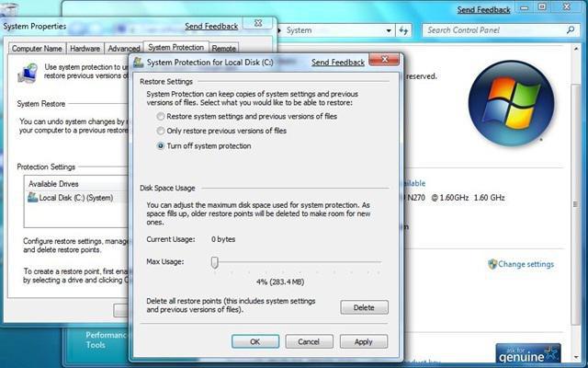The height and width of the screenshot is (368, 588).
Task: Open the Advanced tab
Action: pos(124,49)
